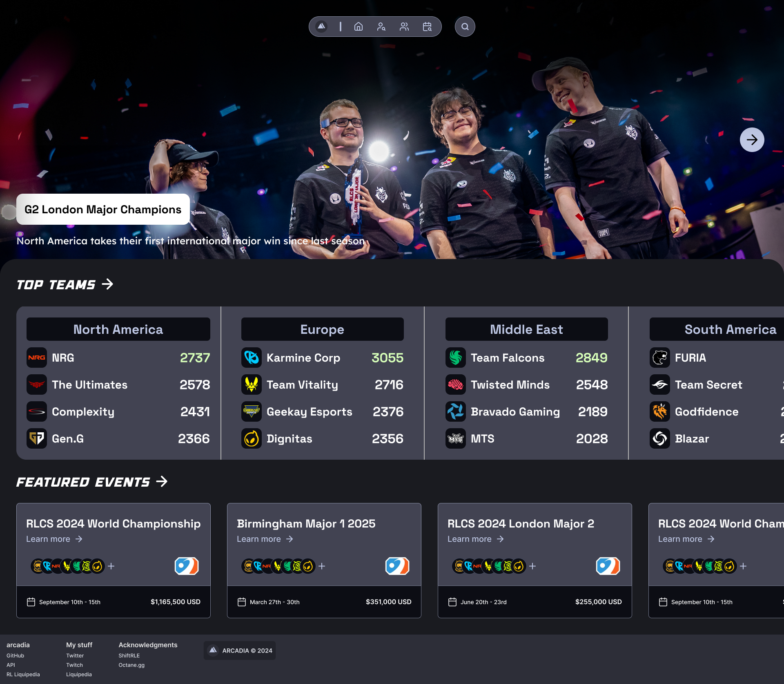Click the G2 London Major Champions banner
Viewport: 784px width, 684px height.
click(103, 209)
